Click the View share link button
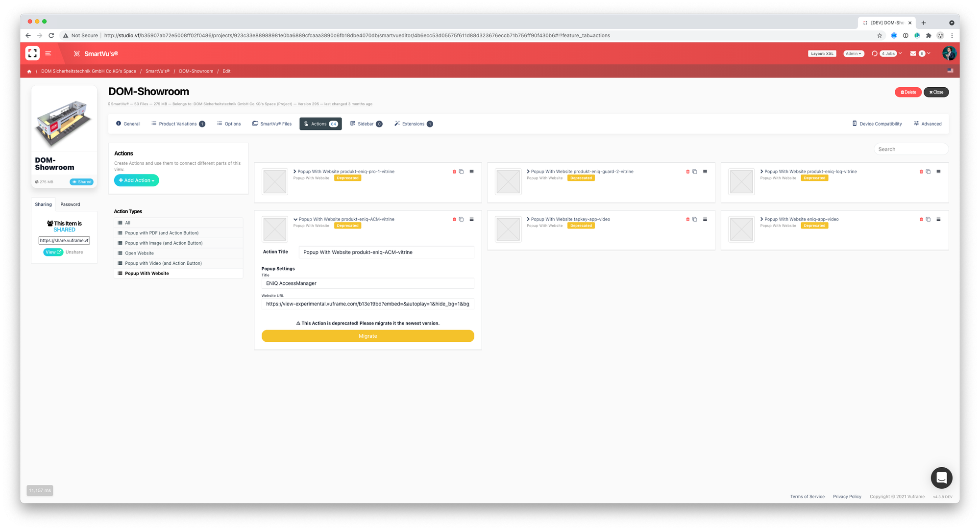This screenshot has height=530, width=980. coord(53,252)
